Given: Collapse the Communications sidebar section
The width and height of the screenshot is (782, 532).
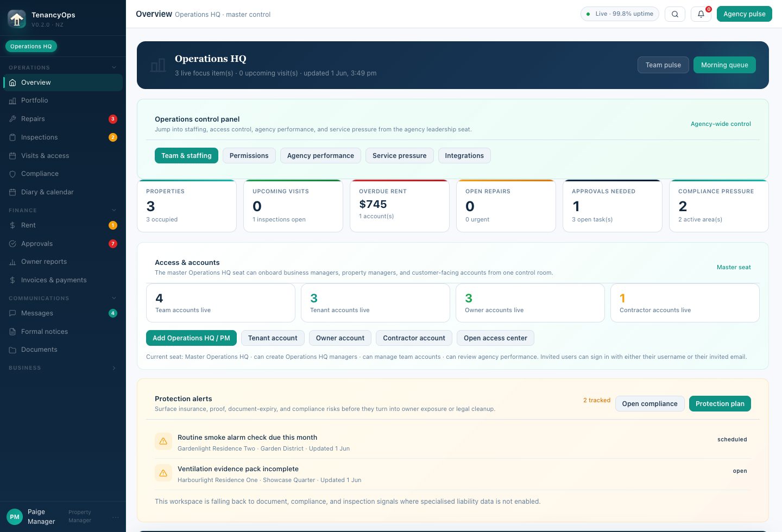Looking at the screenshot, I should 114,298.
